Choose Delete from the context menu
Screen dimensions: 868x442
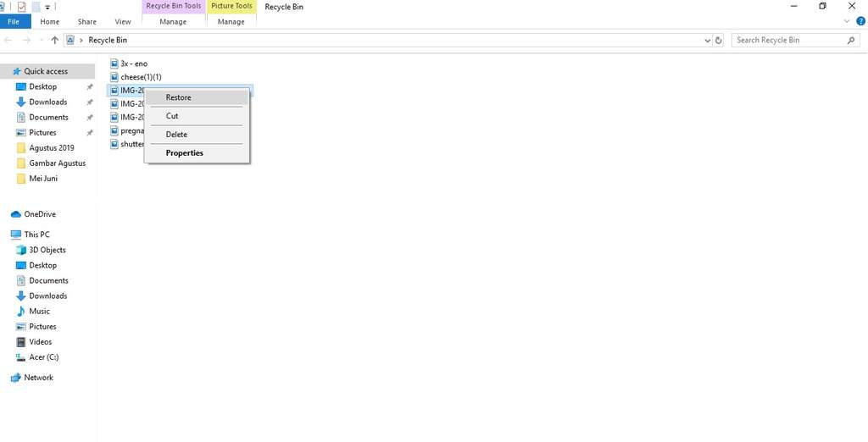[x=176, y=135]
